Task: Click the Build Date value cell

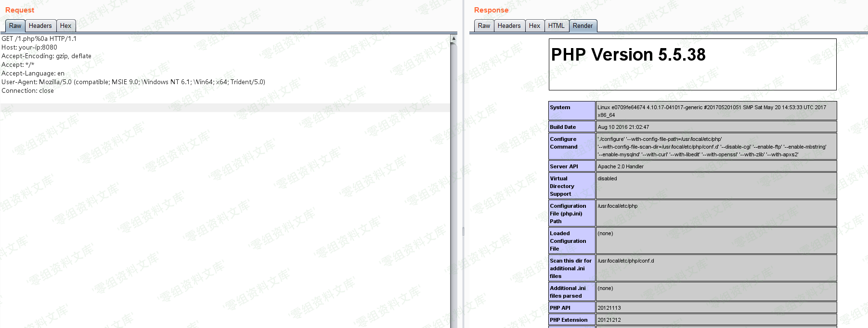Action: [623, 127]
